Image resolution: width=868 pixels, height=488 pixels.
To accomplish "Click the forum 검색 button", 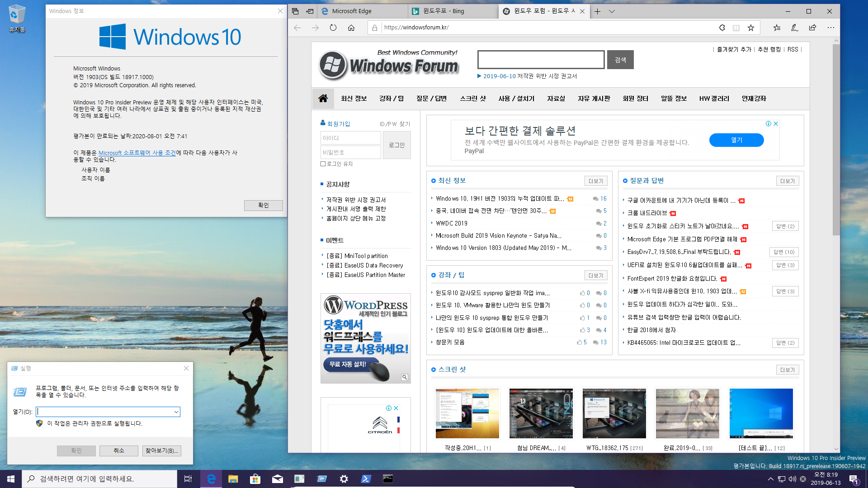I will (620, 60).
